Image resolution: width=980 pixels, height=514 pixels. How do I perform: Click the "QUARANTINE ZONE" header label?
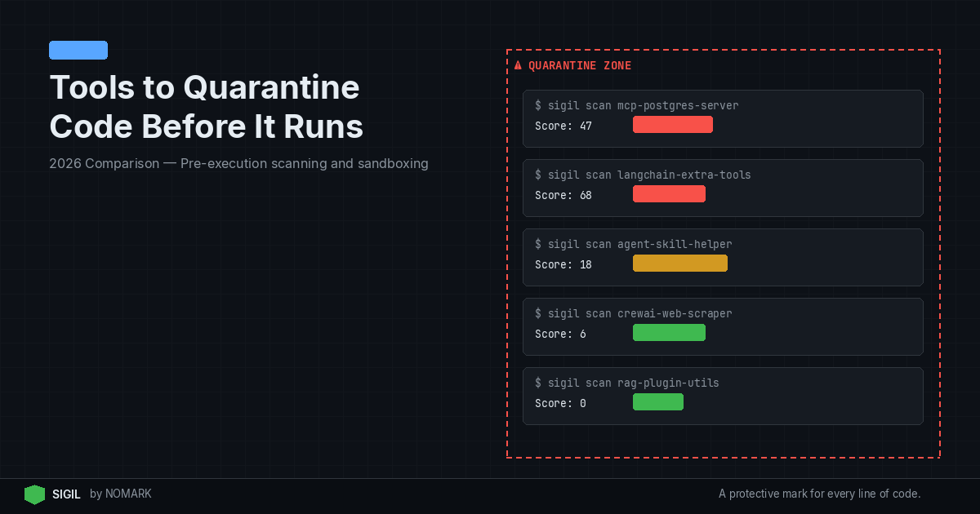coord(579,65)
